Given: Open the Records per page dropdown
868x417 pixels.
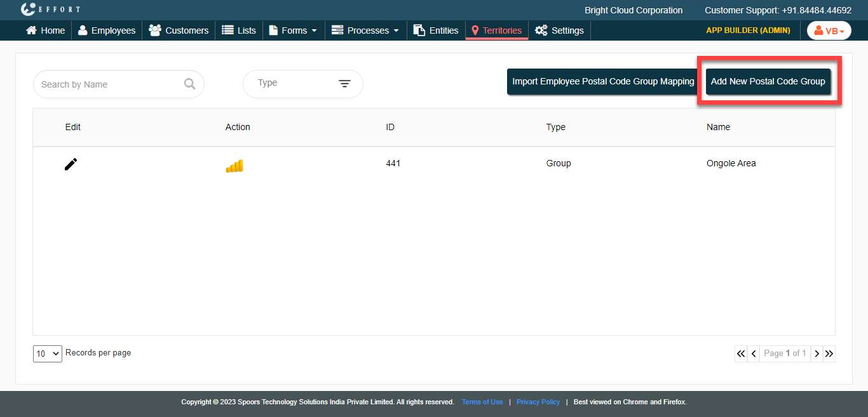Looking at the screenshot, I should (48, 354).
